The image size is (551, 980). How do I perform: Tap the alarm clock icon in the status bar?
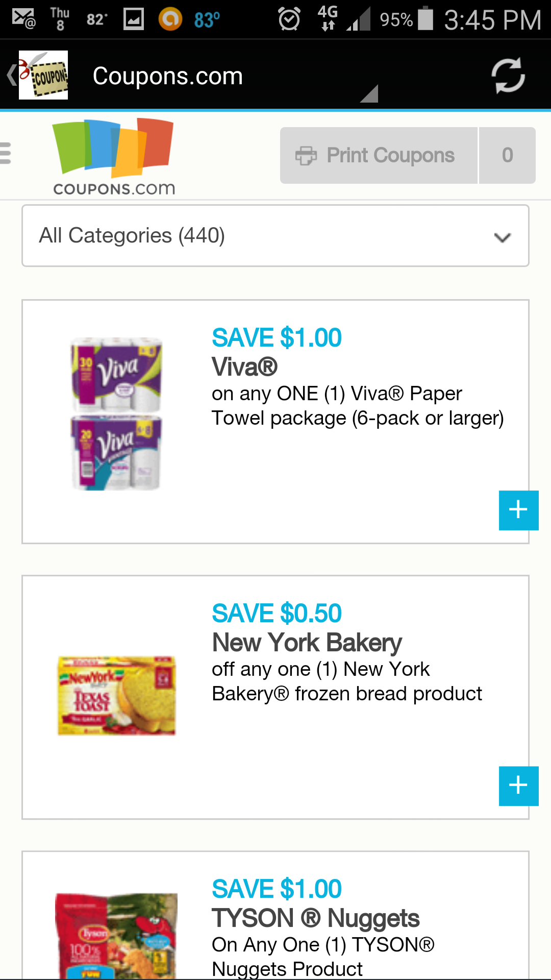[290, 18]
